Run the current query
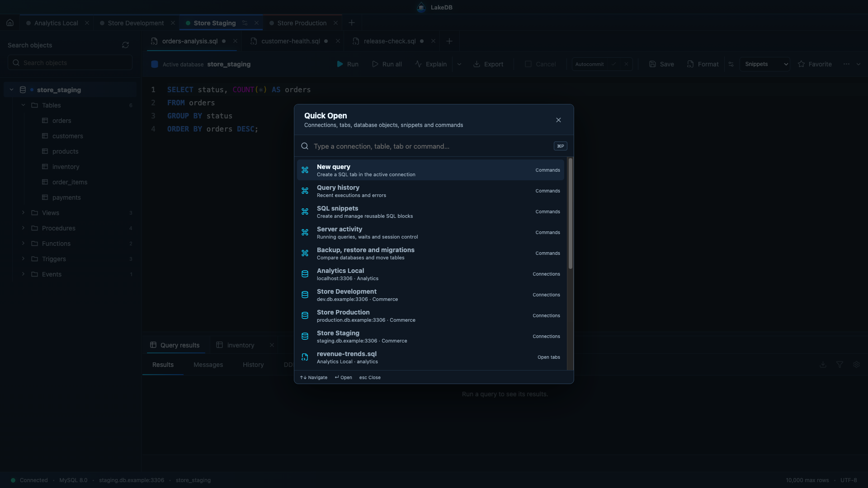868x488 pixels. 347,64
